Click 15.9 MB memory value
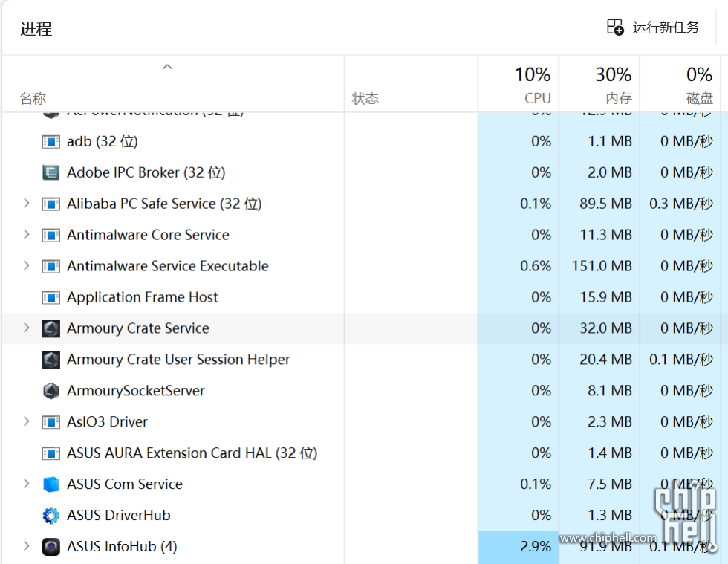 605,297
